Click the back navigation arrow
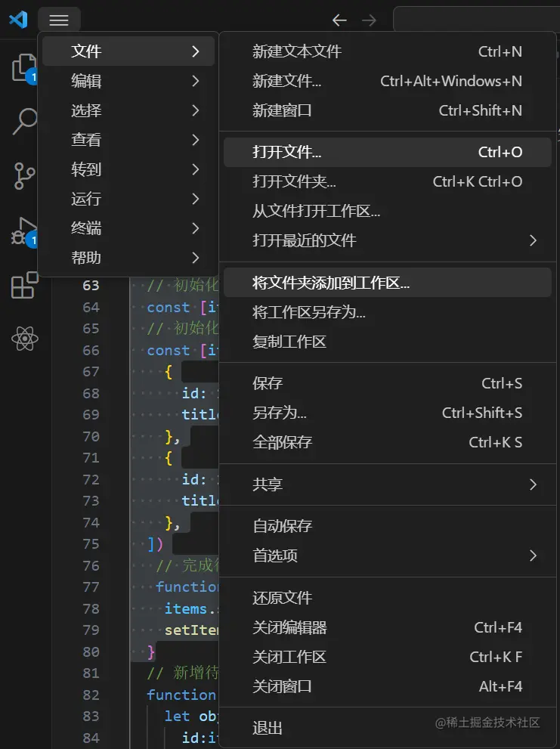 [339, 20]
